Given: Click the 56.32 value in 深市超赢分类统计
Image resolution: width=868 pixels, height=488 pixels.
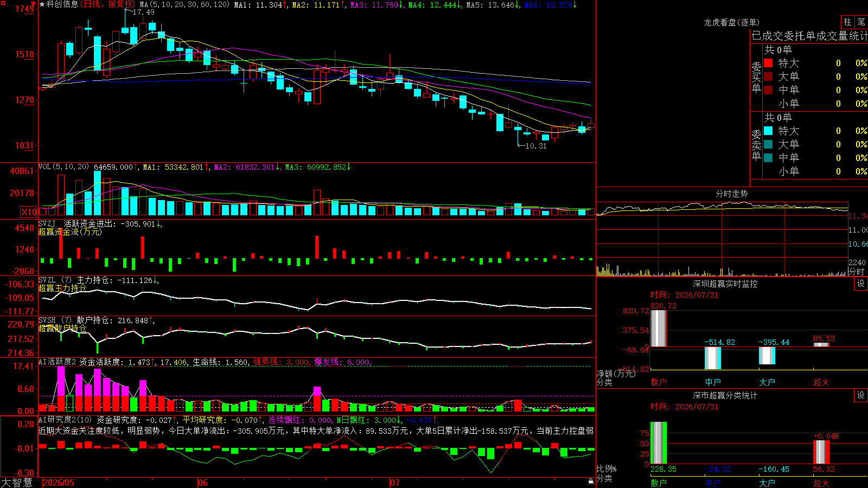Looking at the screenshot, I should 824,469.
